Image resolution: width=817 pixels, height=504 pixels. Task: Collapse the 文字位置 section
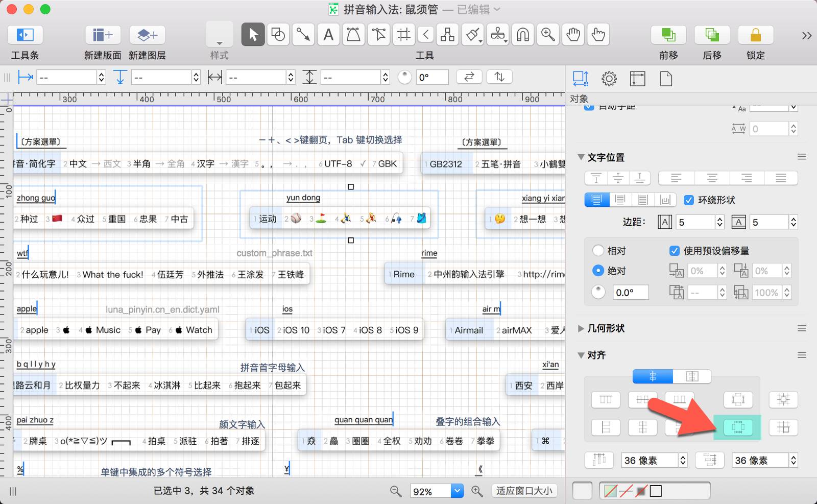point(581,157)
